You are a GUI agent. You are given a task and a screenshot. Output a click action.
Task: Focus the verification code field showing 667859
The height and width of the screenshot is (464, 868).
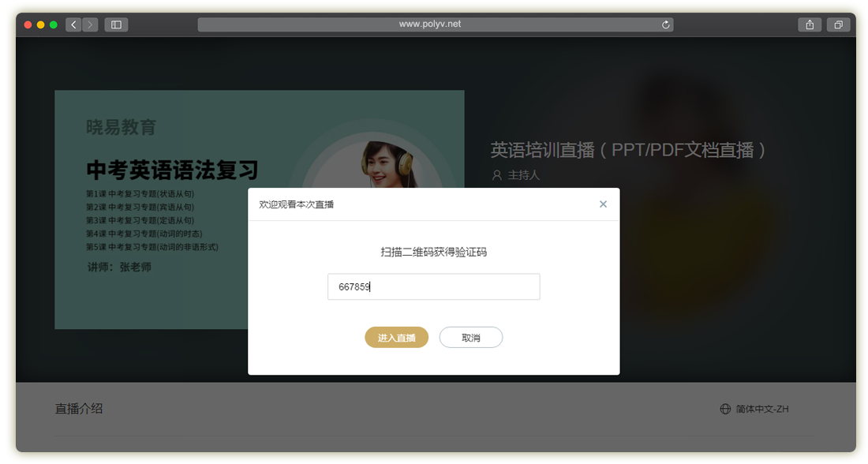pyautogui.click(x=433, y=286)
